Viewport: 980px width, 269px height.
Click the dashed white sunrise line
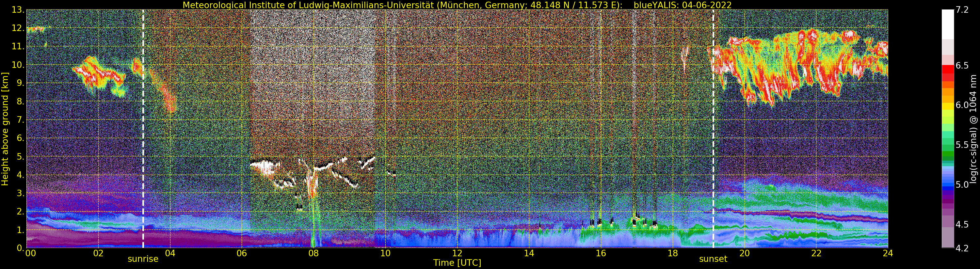click(x=143, y=129)
